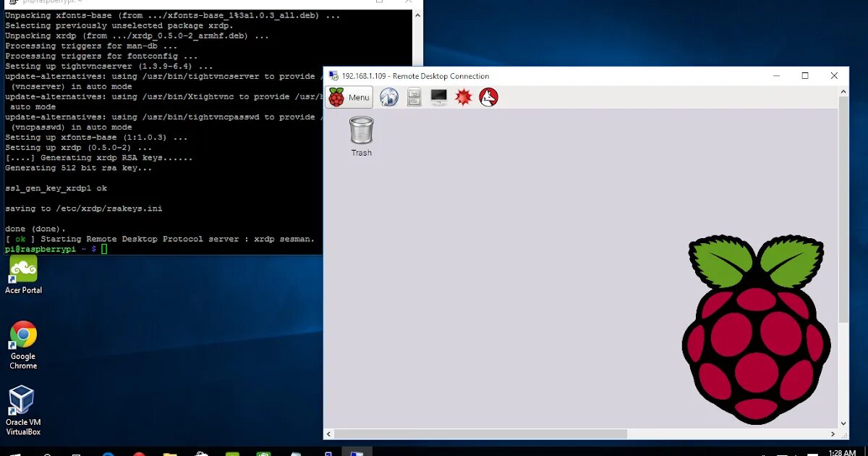Viewport: 868px width, 456px height.
Task: Select the Acer Portal desktop shortcut
Action: coord(23,275)
